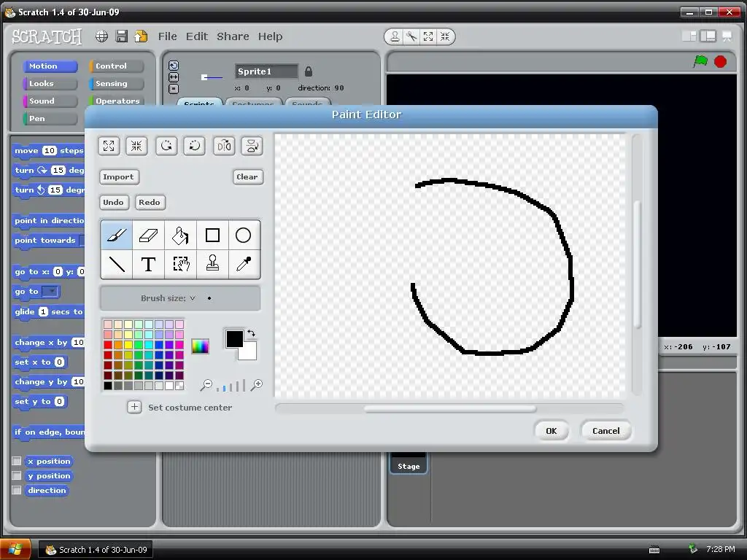Flip image vertically
The image size is (747, 560).
click(252, 146)
